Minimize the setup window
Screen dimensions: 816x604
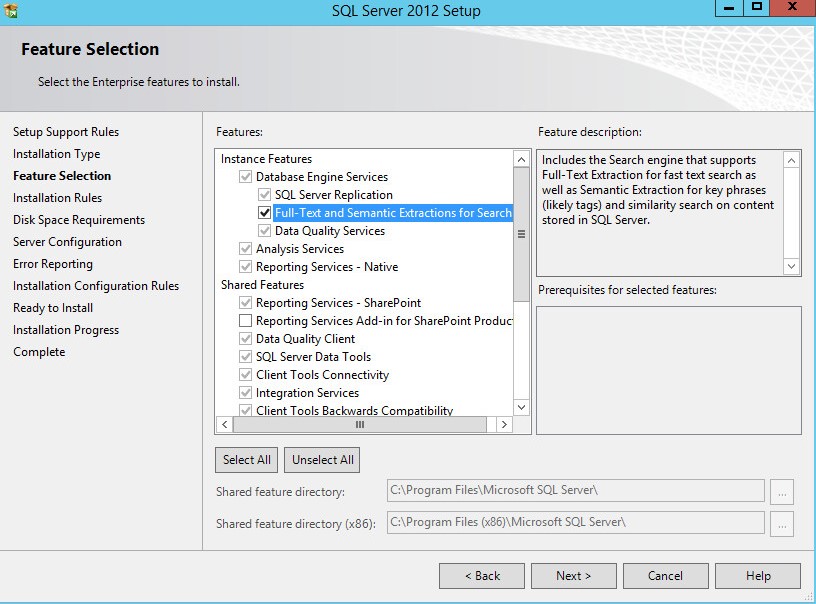coord(729,8)
